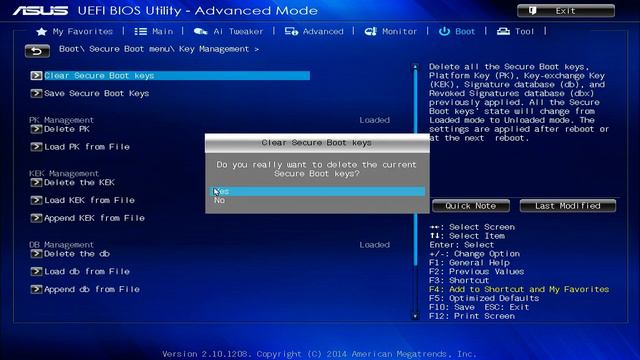Choose Yes in the confirmation dialog
The width and height of the screenshot is (640, 360).
coord(318,191)
